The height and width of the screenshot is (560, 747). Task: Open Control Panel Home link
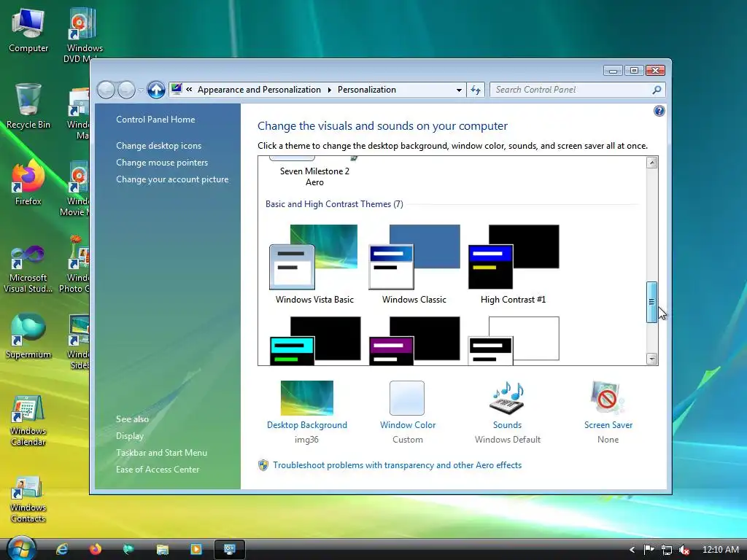click(x=155, y=120)
